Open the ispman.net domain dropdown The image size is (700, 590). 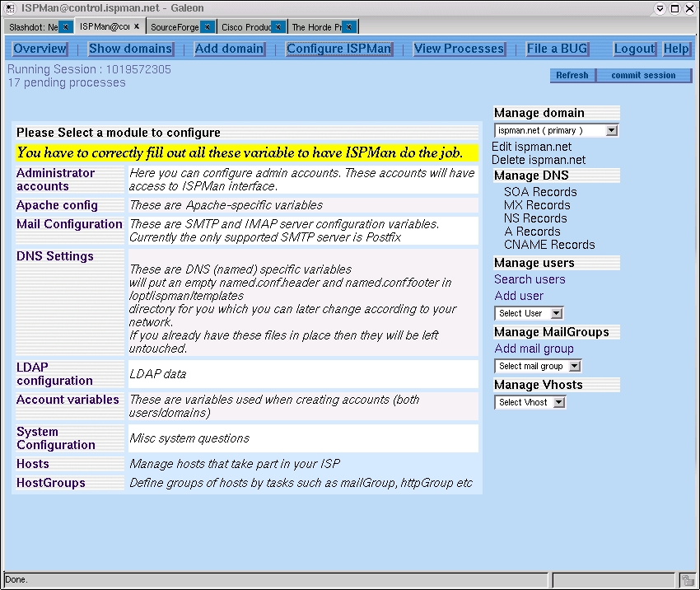pyautogui.click(x=556, y=130)
